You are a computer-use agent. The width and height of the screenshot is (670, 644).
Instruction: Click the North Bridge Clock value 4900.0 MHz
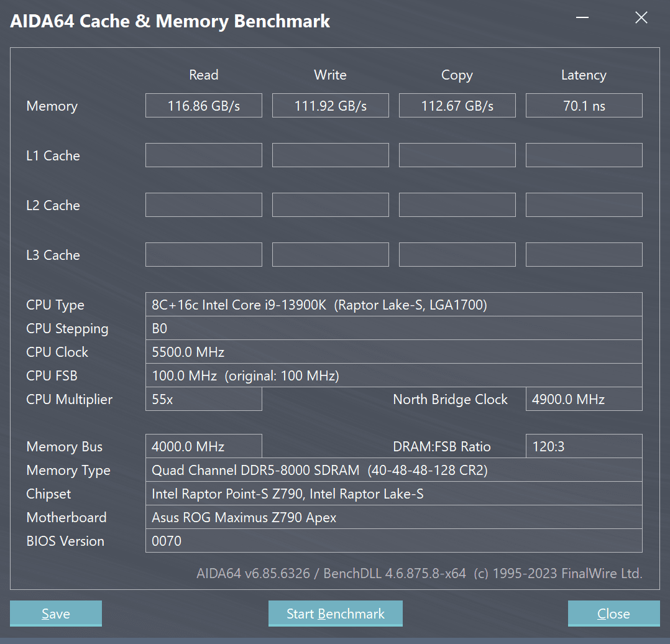pos(584,399)
